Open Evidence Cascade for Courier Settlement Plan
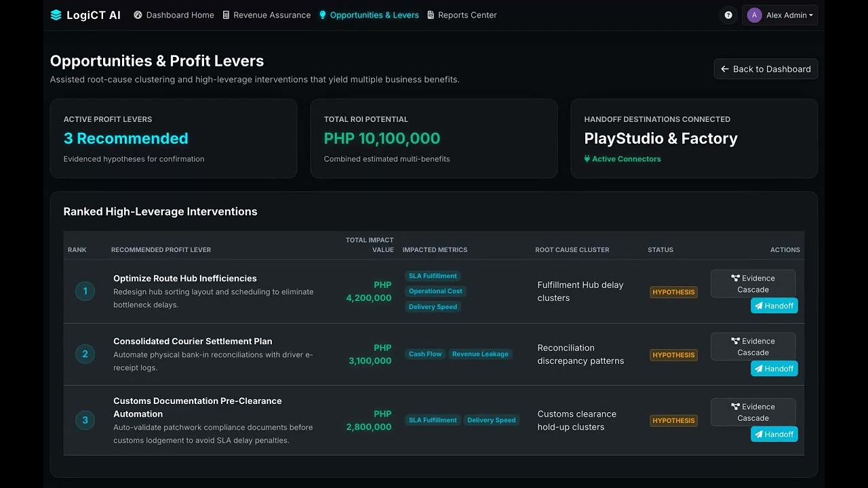The height and width of the screenshot is (488, 868). [x=753, y=346]
